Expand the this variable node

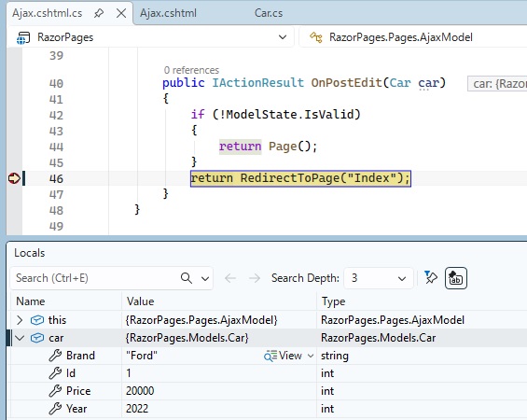(x=20, y=320)
